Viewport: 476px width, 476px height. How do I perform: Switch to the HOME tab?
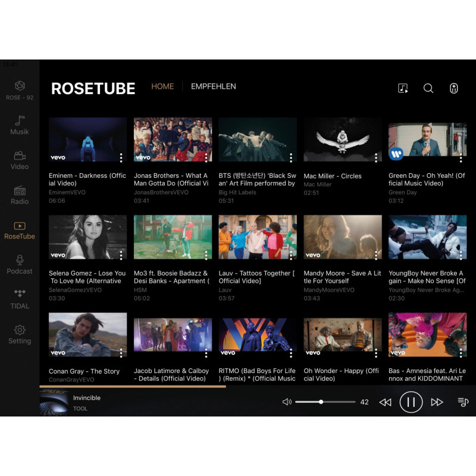pyautogui.click(x=162, y=86)
